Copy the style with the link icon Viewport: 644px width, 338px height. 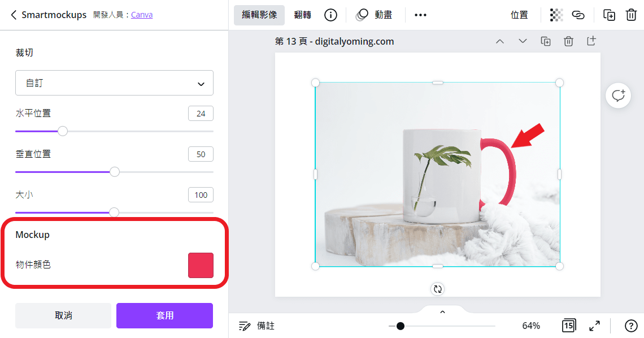click(x=578, y=15)
